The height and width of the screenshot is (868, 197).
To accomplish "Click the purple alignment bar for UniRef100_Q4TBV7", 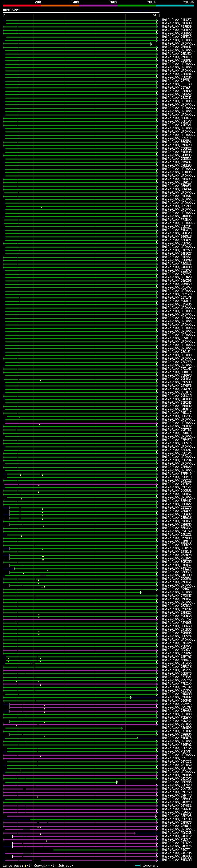I will (81, 484).
